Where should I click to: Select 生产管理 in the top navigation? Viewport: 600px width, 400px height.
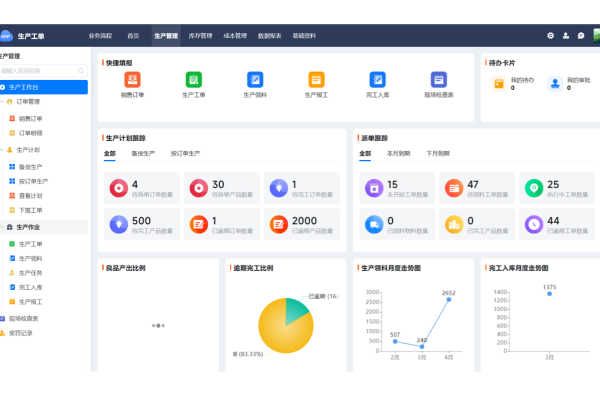(x=166, y=36)
